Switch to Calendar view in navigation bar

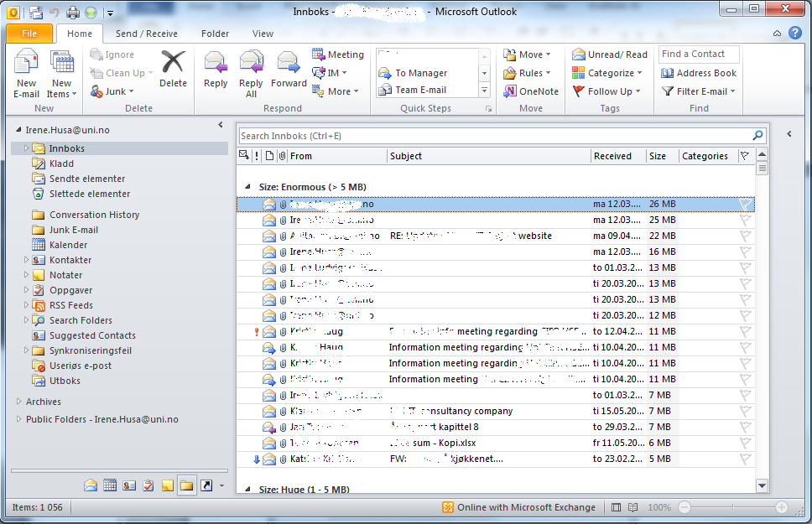point(110,485)
